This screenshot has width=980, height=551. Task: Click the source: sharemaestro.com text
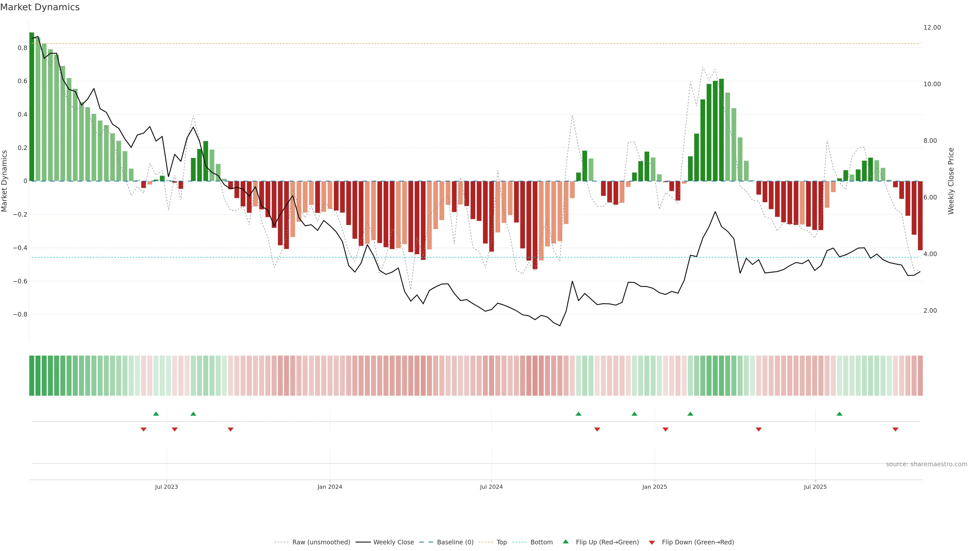click(x=926, y=464)
